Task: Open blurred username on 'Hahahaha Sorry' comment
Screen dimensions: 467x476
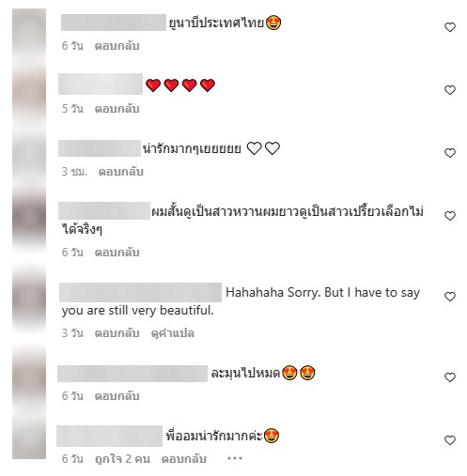Action: click(140, 292)
